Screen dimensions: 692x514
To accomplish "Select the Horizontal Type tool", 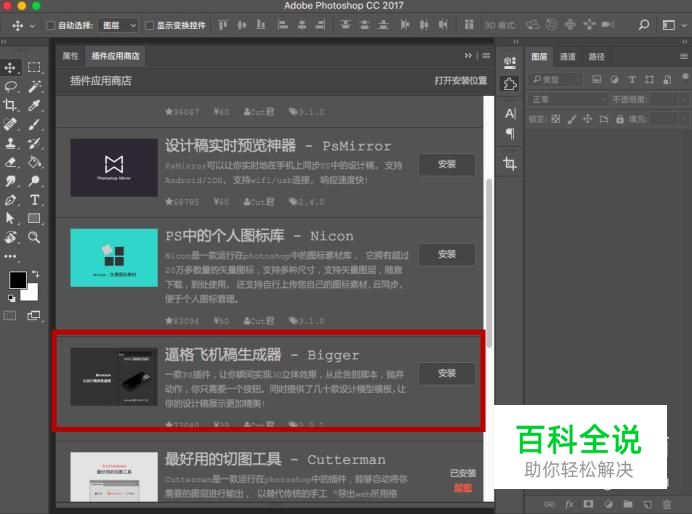I will click(x=34, y=200).
